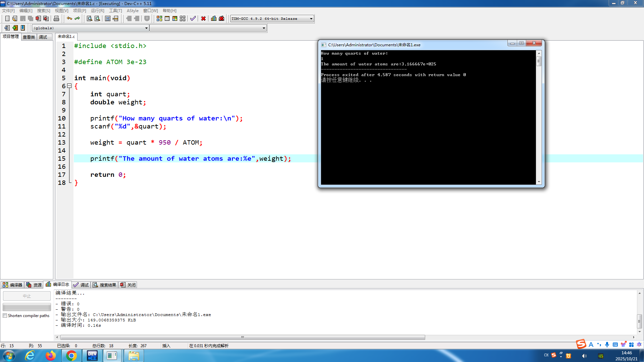Click the console window vertical scrollbar thumb

(539, 61)
